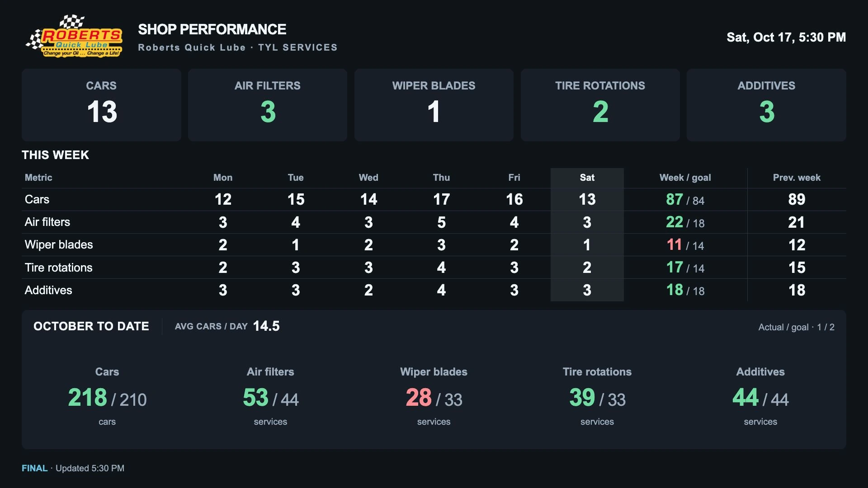Click the Cars weekly total '87 / 84'

click(x=685, y=199)
